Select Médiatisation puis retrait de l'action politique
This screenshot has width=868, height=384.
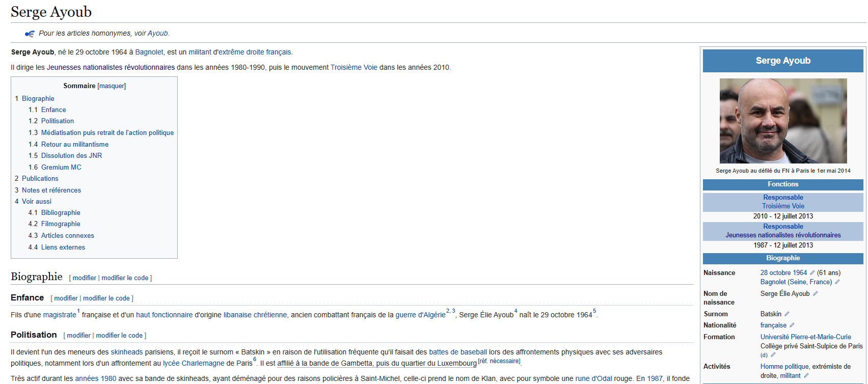(107, 133)
